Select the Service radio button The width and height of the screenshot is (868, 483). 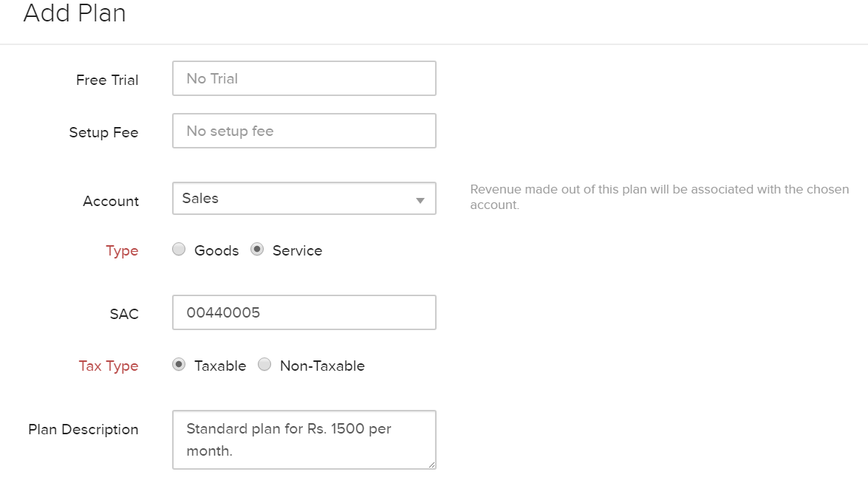click(x=258, y=250)
